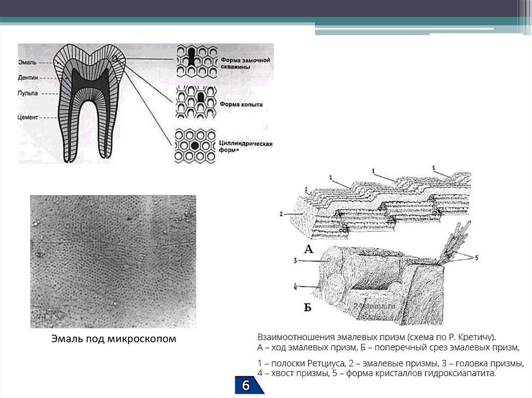The height and width of the screenshot is (398, 532).
Task: Click the label 'Дентин'
Action: tap(28, 78)
